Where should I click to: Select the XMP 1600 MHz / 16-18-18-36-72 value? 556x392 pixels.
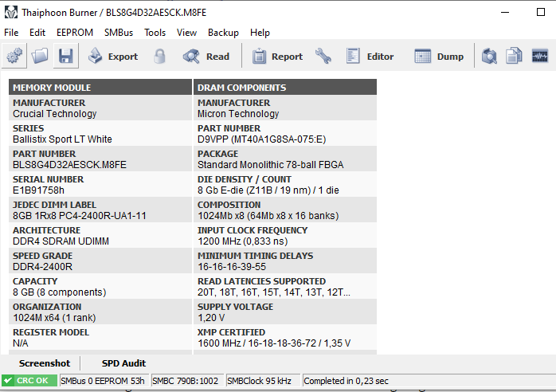274,343
